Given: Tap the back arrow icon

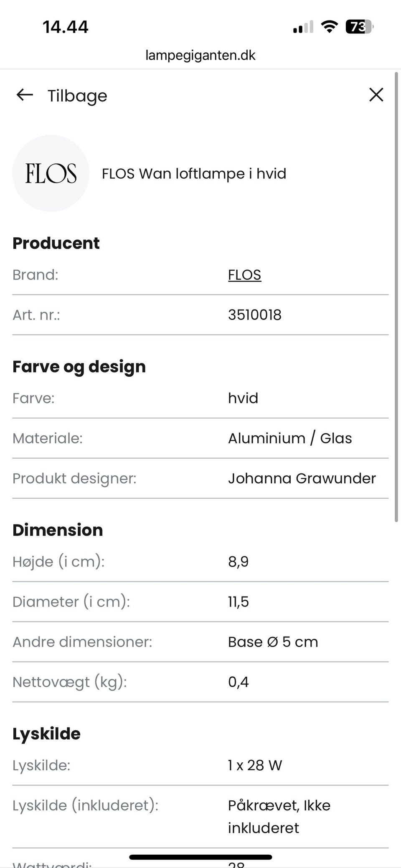Looking at the screenshot, I should (x=25, y=95).
